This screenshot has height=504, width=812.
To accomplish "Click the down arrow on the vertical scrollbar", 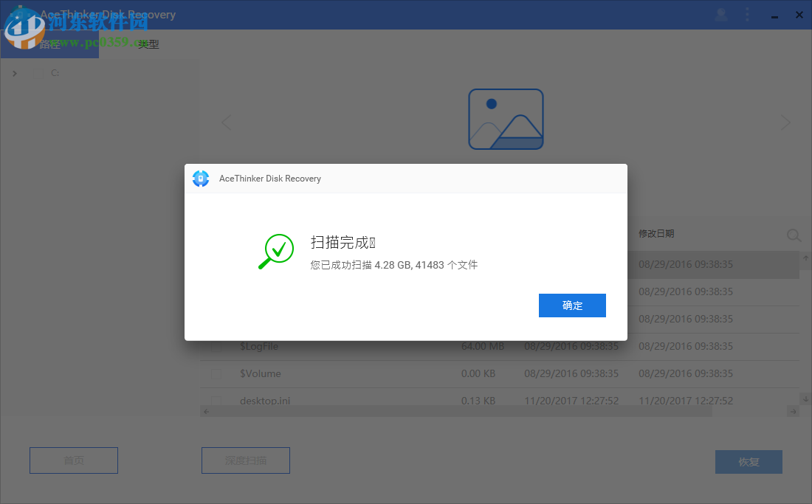I will click(x=805, y=399).
